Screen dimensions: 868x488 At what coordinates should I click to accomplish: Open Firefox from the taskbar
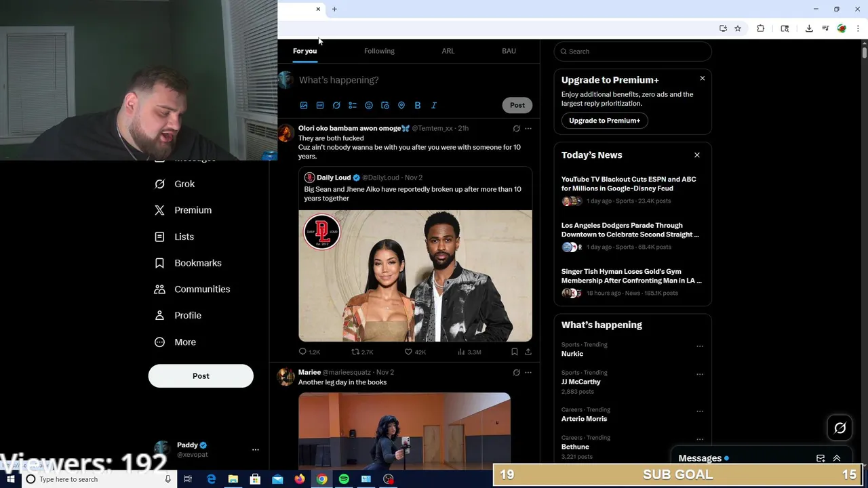pyautogui.click(x=300, y=479)
